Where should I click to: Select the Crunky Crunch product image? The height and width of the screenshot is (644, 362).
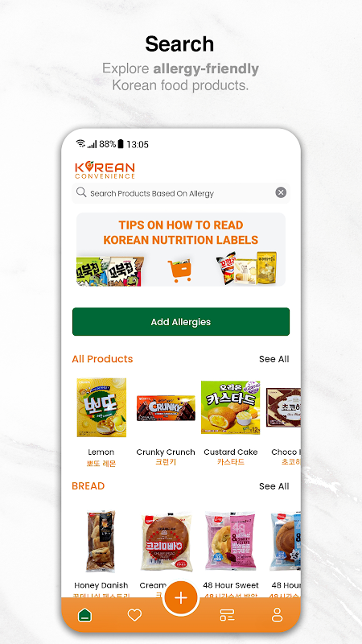[x=166, y=408]
